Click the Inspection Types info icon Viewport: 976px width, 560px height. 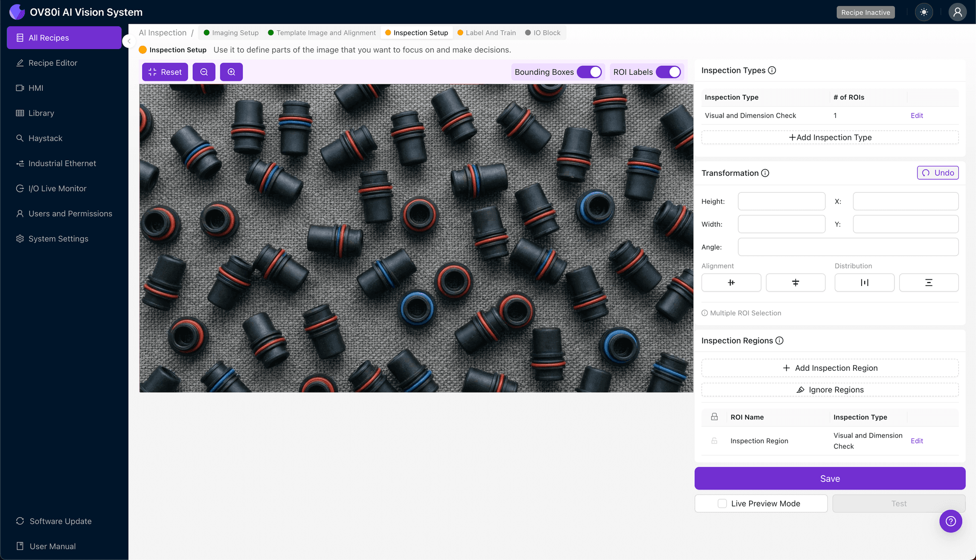click(772, 71)
